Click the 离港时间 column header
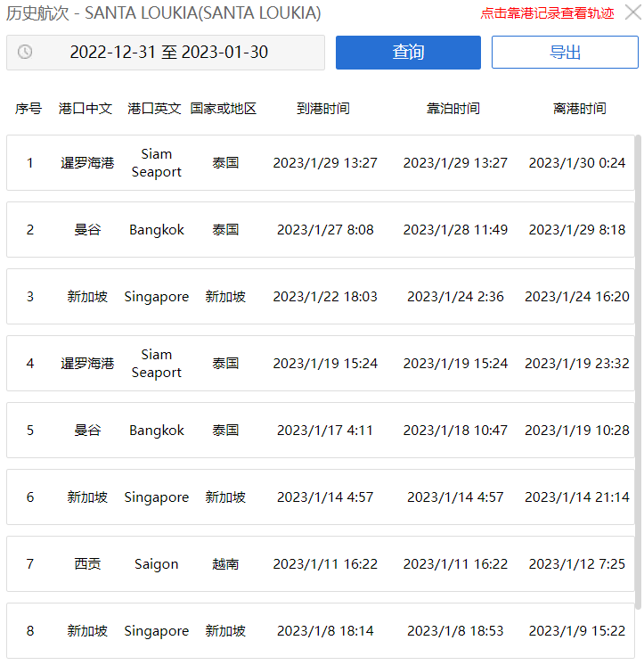Viewport: 644px width, 665px height. [579, 109]
